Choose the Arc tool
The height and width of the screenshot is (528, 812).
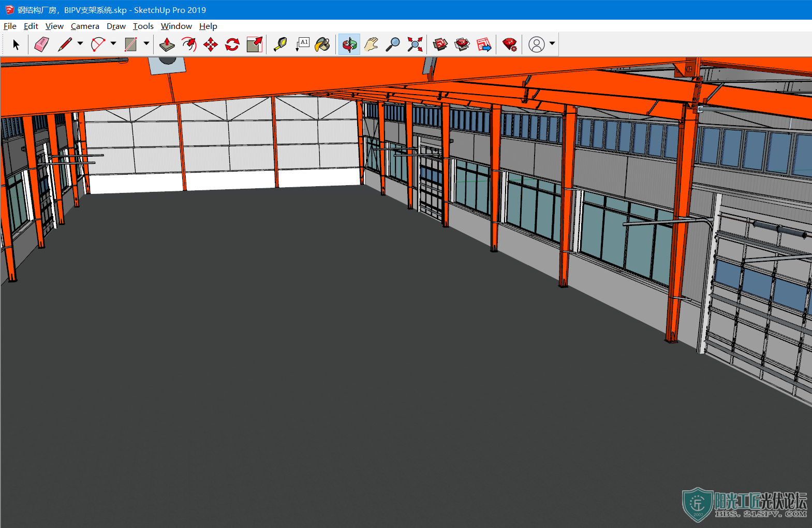click(x=98, y=45)
